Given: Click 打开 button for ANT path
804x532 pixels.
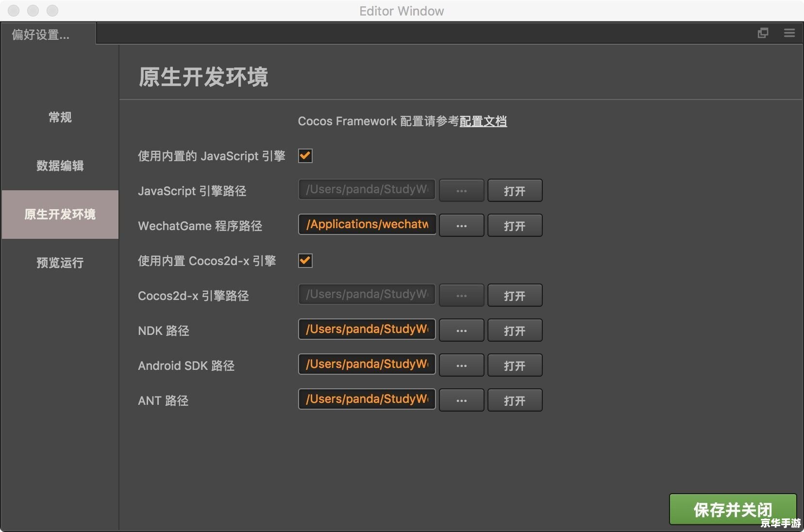Looking at the screenshot, I should click(x=515, y=400).
